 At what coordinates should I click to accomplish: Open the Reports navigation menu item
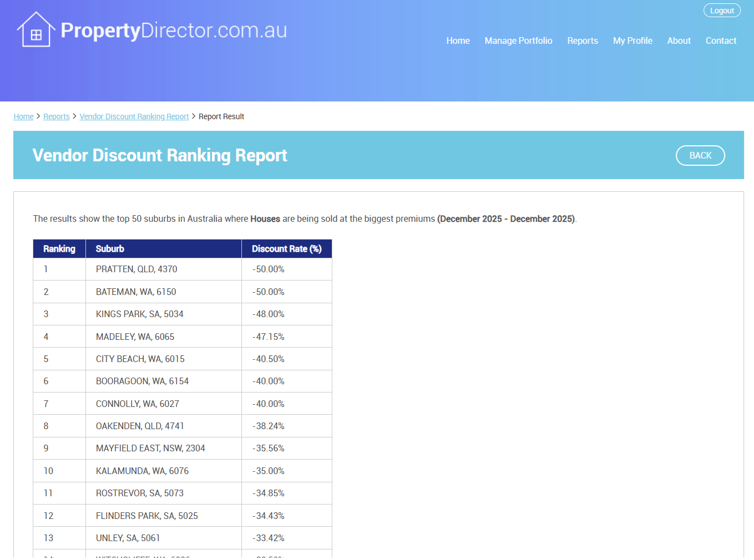pyautogui.click(x=582, y=40)
